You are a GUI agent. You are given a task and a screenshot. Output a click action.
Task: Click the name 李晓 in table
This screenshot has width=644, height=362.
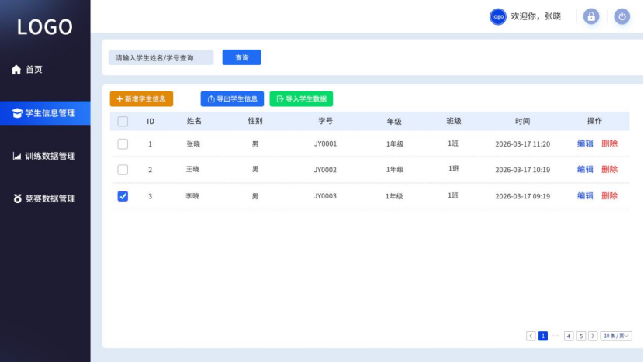[192, 196]
